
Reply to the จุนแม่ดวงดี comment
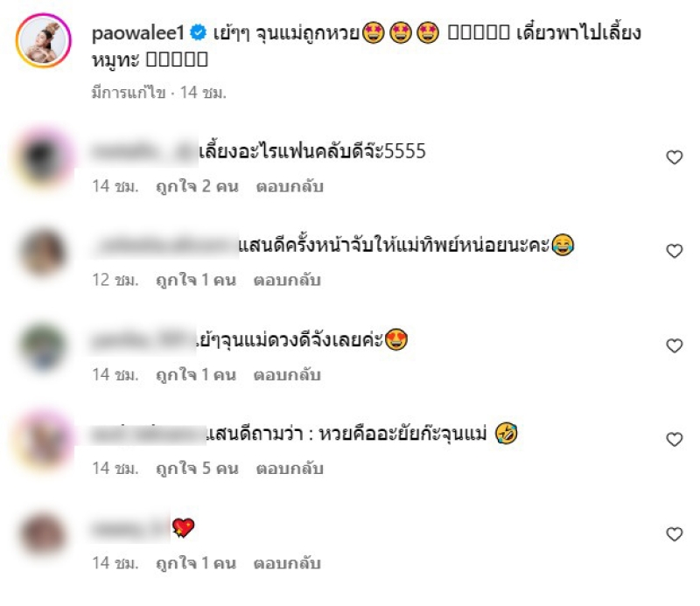point(287,375)
